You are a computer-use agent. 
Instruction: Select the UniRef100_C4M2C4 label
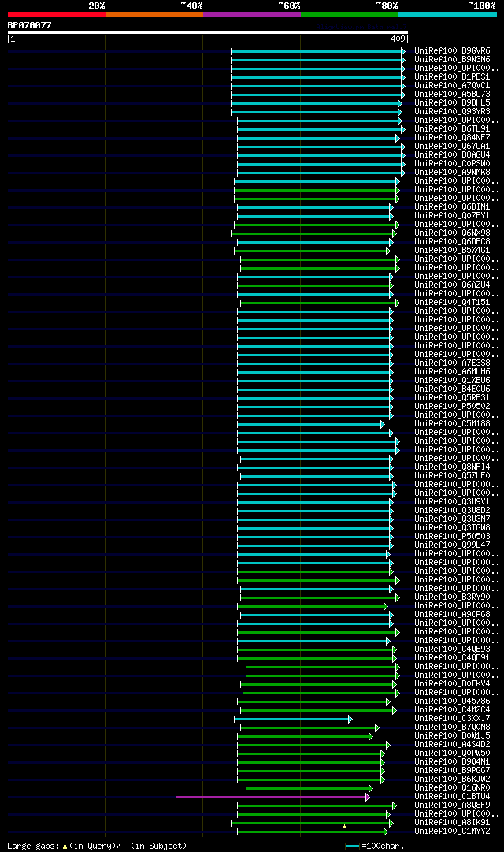452,709
